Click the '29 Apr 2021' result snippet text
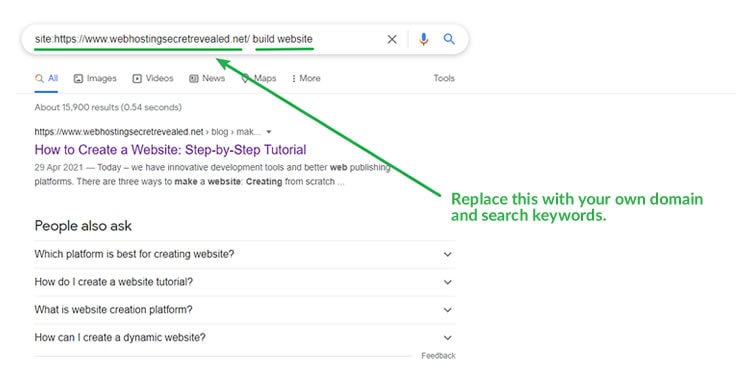This screenshot has width=750, height=385. point(212,175)
